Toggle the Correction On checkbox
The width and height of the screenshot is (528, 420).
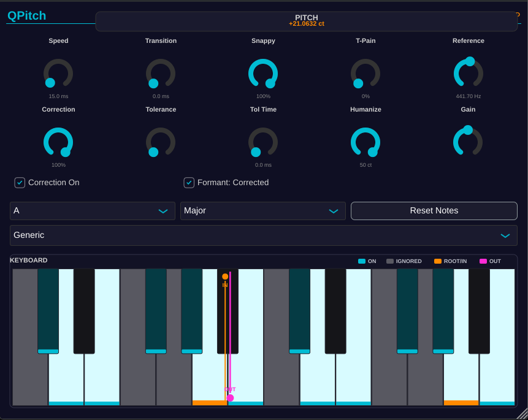tap(20, 183)
